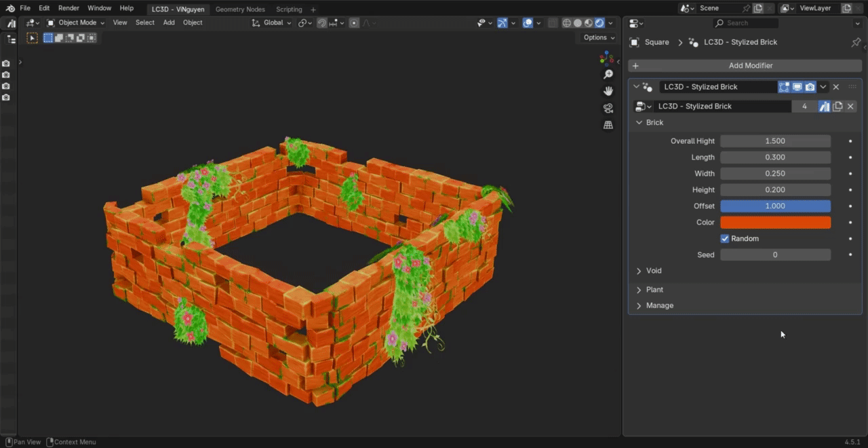This screenshot has width=868, height=448.
Task: Switch to Scripting workspace tab
Action: (289, 10)
